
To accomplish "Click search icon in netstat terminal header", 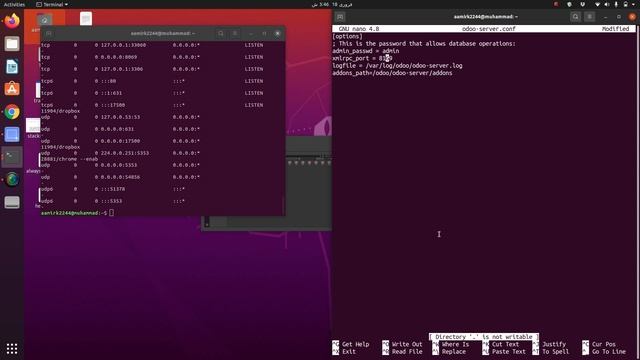I will (x=221, y=33).
